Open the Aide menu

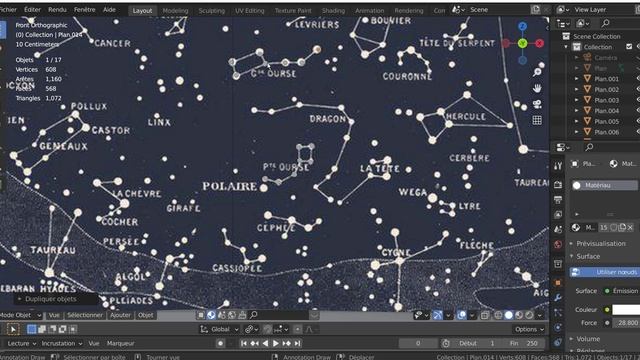coord(109,9)
